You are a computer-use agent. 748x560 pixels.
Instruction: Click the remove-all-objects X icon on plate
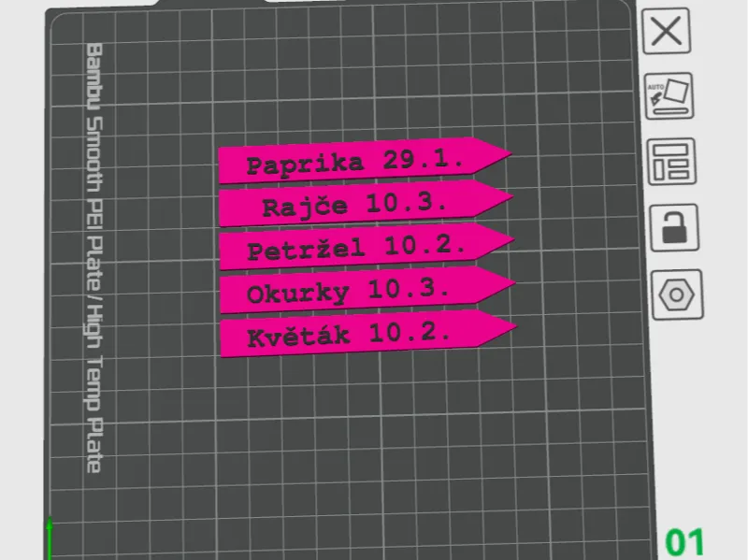[666, 31]
